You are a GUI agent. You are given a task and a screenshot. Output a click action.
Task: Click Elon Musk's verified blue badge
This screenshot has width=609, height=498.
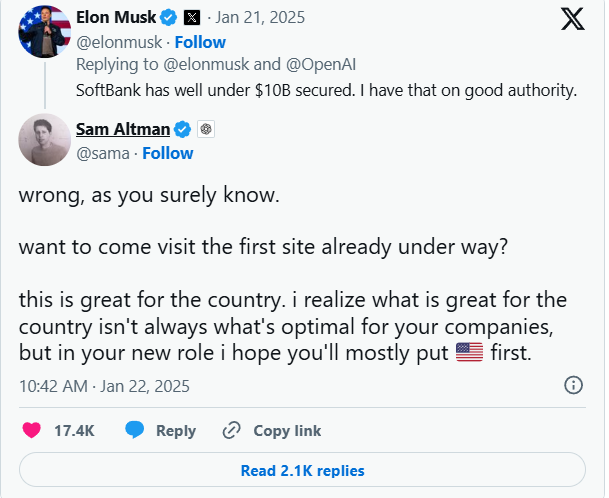click(169, 18)
